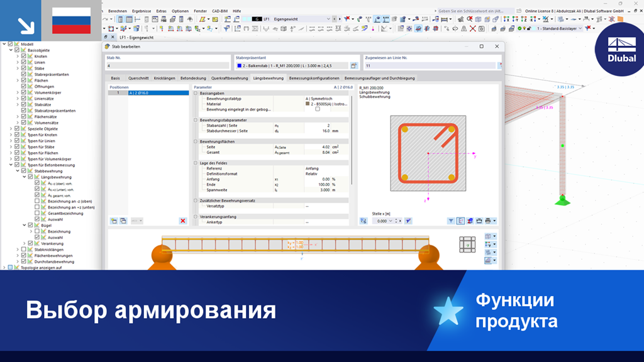The width and height of the screenshot is (644, 362).
Task: Click Längsbewehrung tree item
Action: (56, 177)
